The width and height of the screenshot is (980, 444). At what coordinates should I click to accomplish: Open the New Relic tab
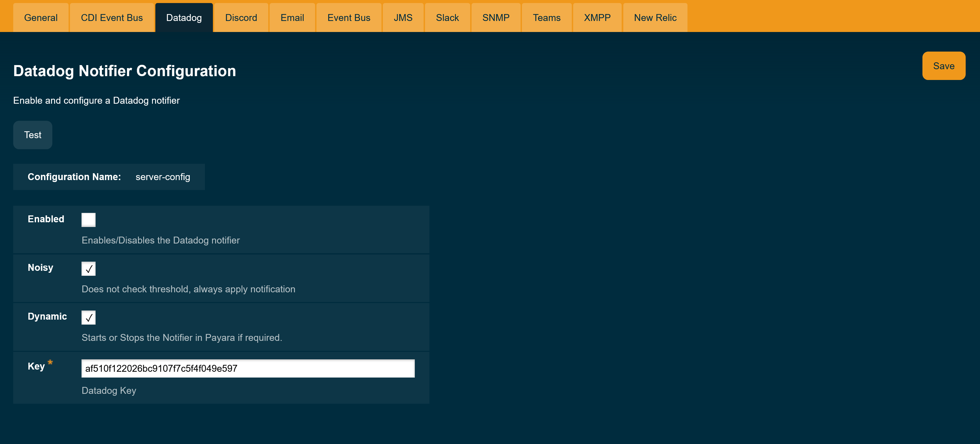(655, 17)
